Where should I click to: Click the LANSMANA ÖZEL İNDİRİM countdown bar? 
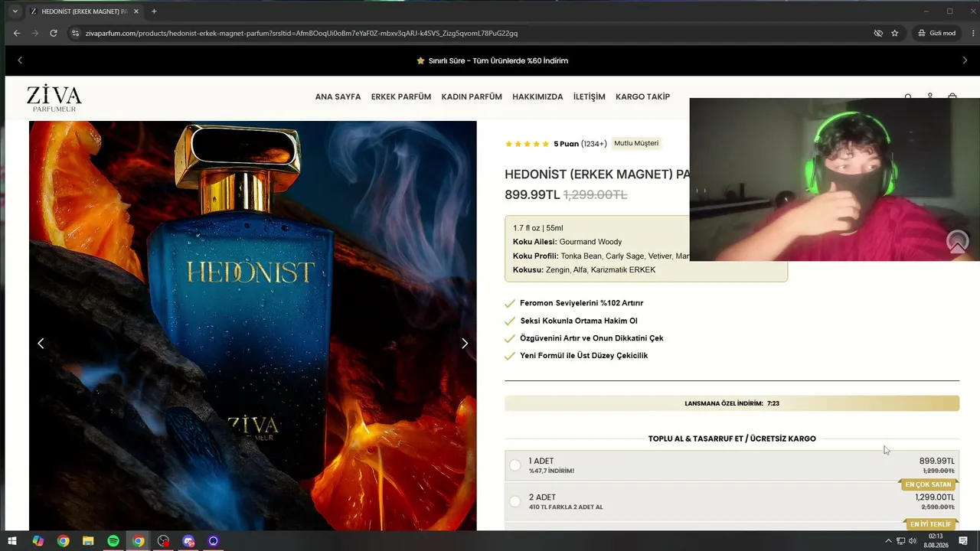[x=732, y=403]
